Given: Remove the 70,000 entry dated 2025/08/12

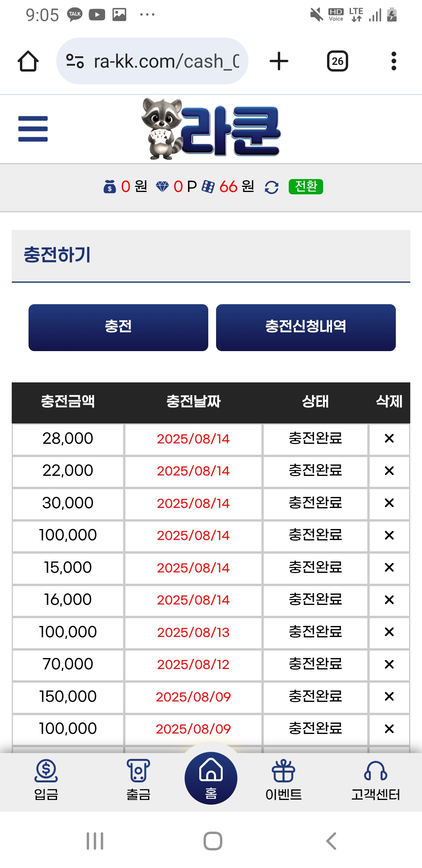Looking at the screenshot, I should (x=389, y=664).
